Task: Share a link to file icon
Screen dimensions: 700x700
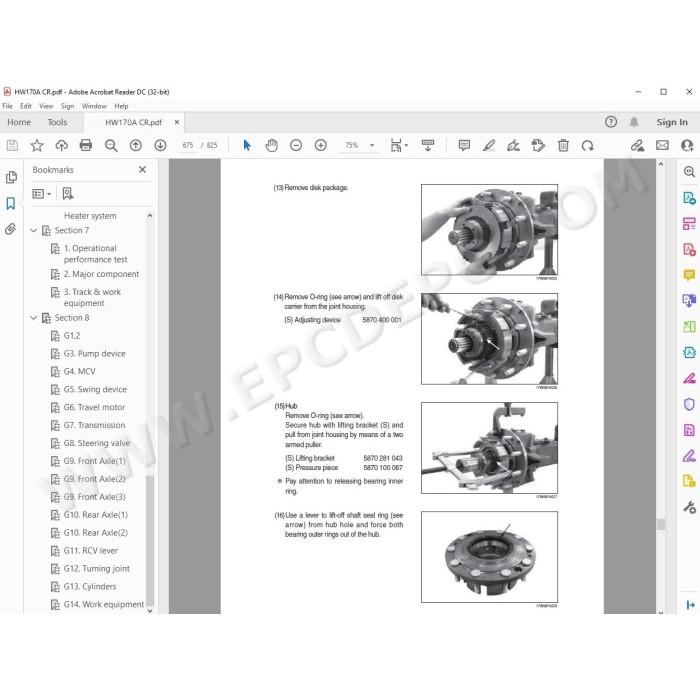Action: (637, 145)
